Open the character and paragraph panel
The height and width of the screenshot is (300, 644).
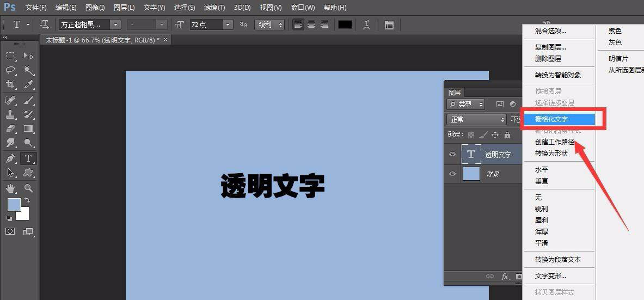tap(389, 25)
